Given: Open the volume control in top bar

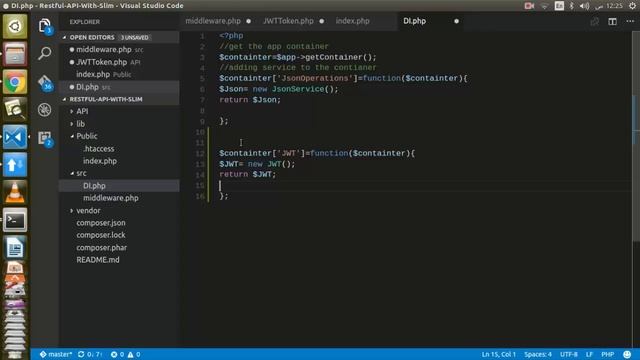Looking at the screenshot, I should (584, 6).
